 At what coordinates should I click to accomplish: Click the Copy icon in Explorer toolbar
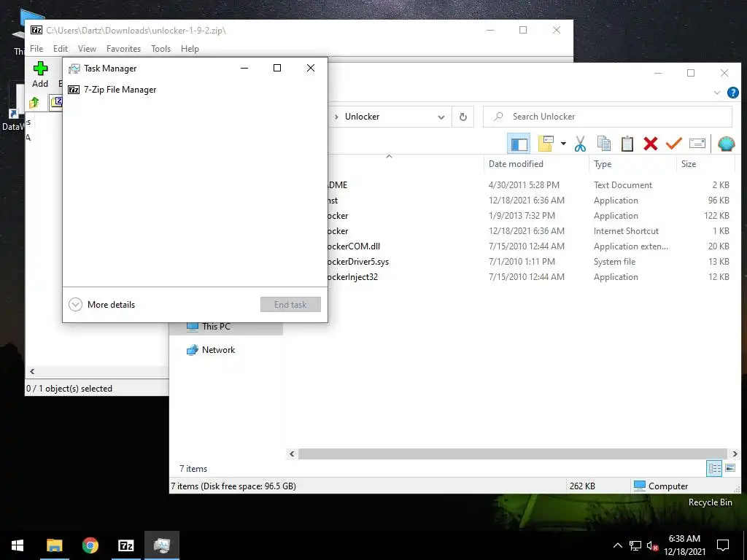[603, 144]
